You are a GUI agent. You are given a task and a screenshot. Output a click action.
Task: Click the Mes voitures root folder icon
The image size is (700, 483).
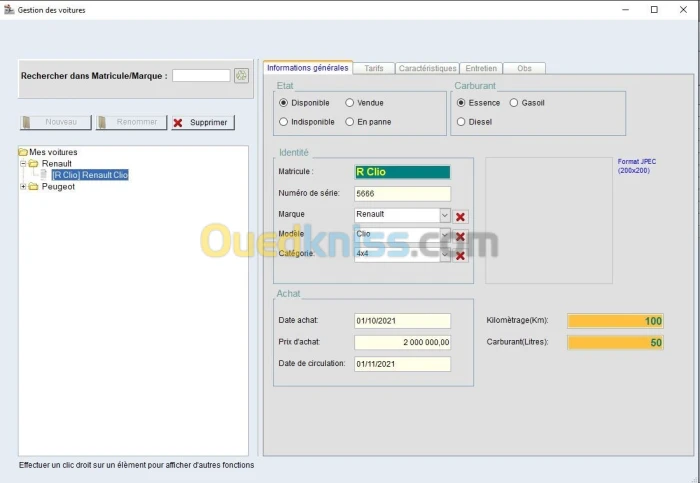(x=23, y=152)
